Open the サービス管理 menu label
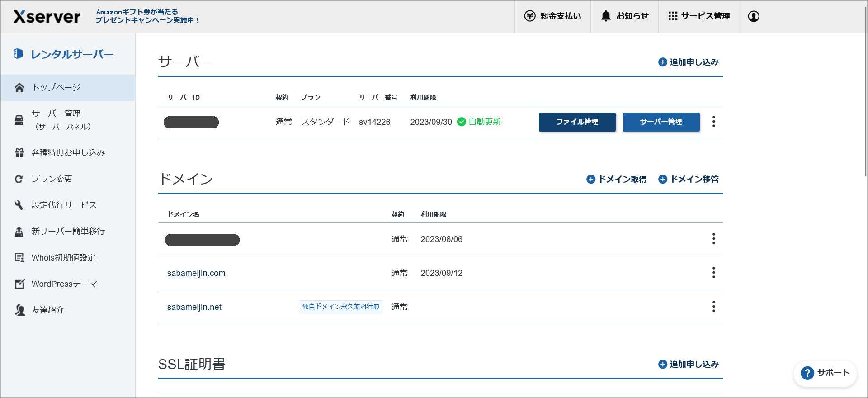The height and width of the screenshot is (398, 868). click(x=705, y=16)
